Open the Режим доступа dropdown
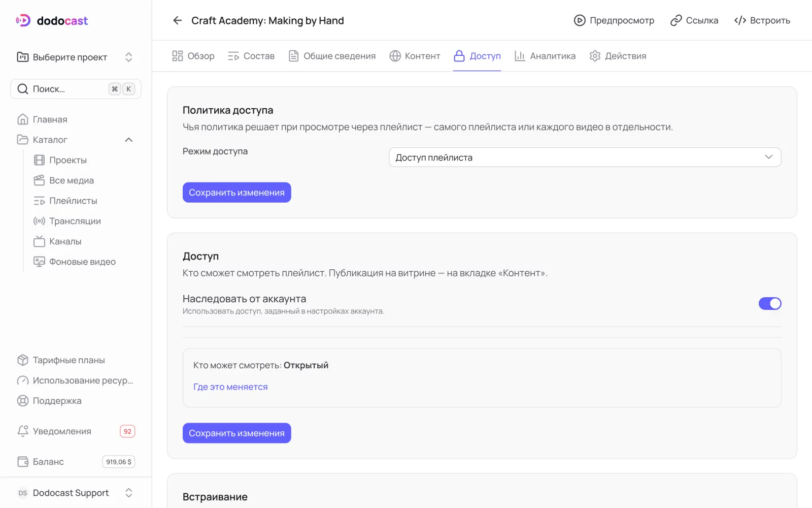 coord(585,157)
